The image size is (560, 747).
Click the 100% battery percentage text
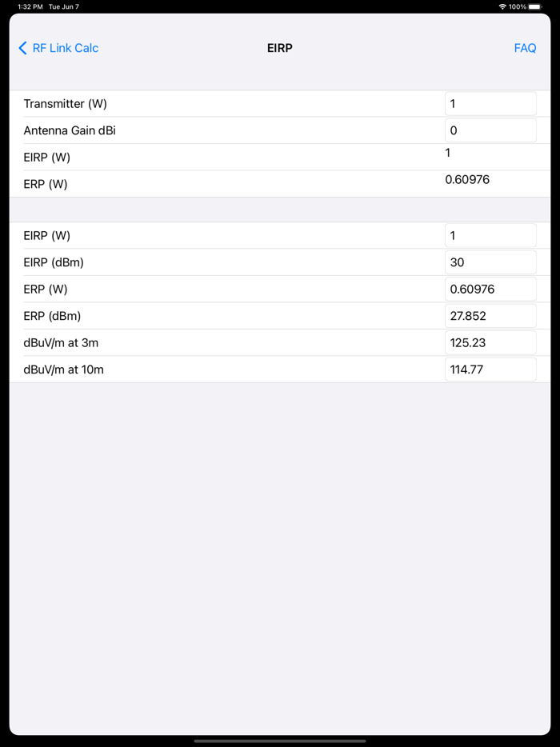517,6
